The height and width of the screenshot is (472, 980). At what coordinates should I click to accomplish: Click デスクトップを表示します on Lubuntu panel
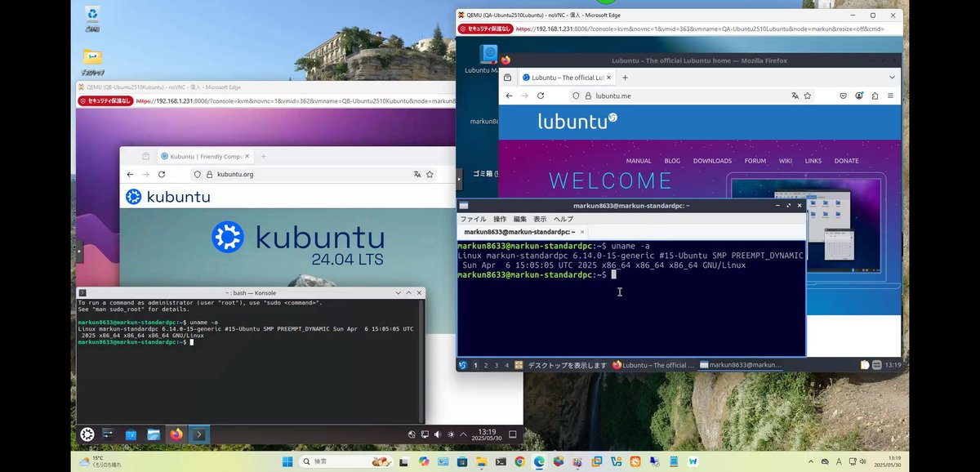[568, 365]
